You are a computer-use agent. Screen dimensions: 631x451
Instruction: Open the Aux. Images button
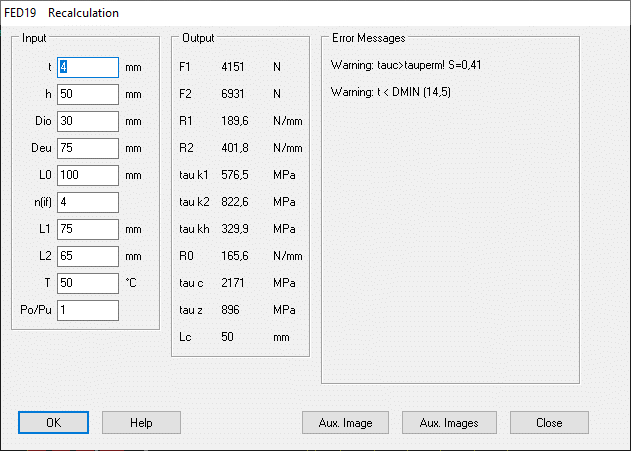449,423
